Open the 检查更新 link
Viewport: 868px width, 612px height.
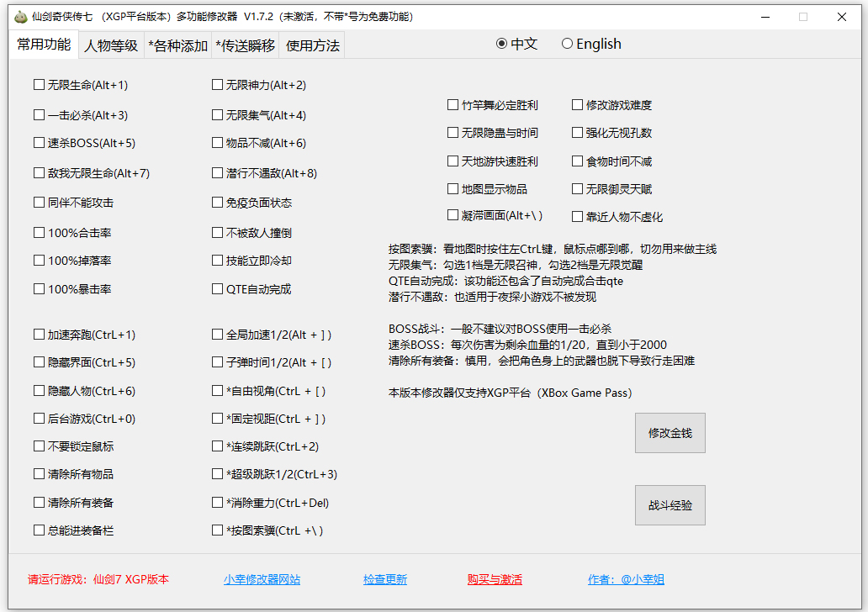[385, 579]
